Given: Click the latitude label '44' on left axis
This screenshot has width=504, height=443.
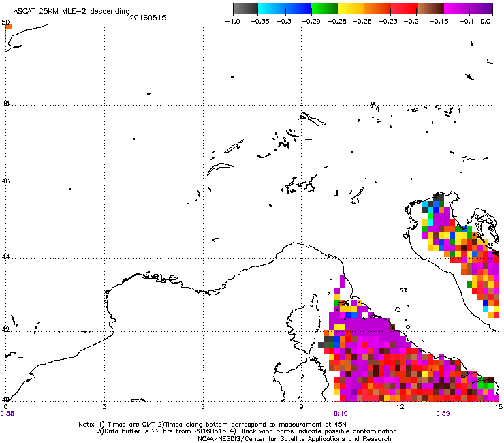Looking at the screenshot, I should click(5, 257).
